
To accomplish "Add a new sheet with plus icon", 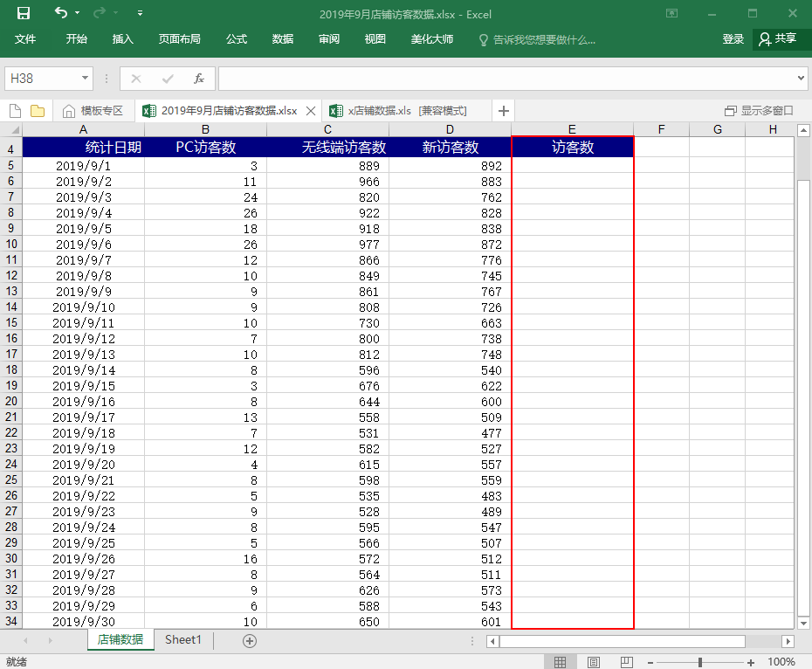I will pyautogui.click(x=250, y=641).
